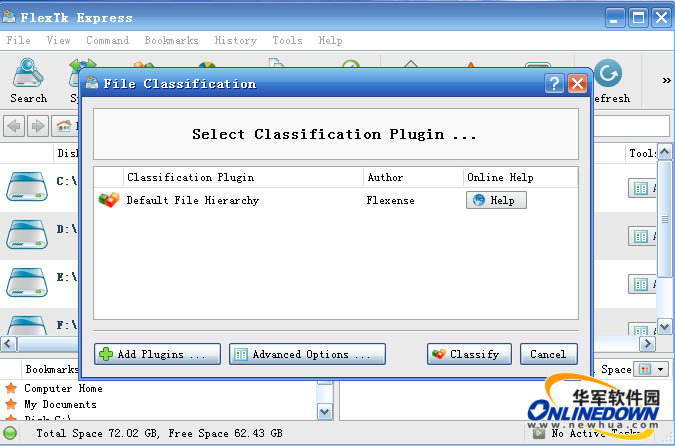Image resolution: width=675 pixels, height=446 pixels.
Task: Open the Bookmarks menu
Action: tap(172, 40)
